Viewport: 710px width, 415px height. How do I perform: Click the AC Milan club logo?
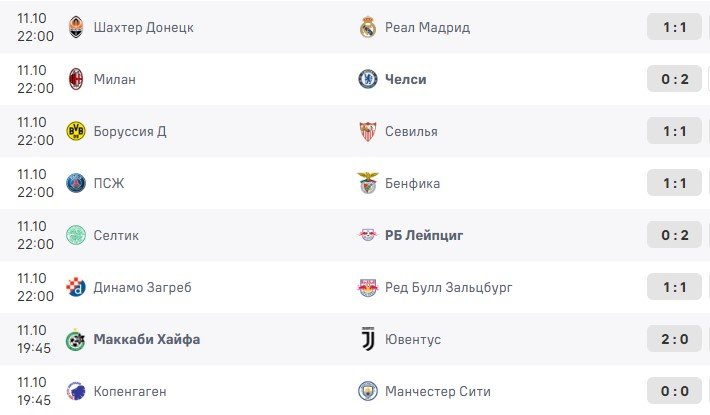click(x=76, y=79)
